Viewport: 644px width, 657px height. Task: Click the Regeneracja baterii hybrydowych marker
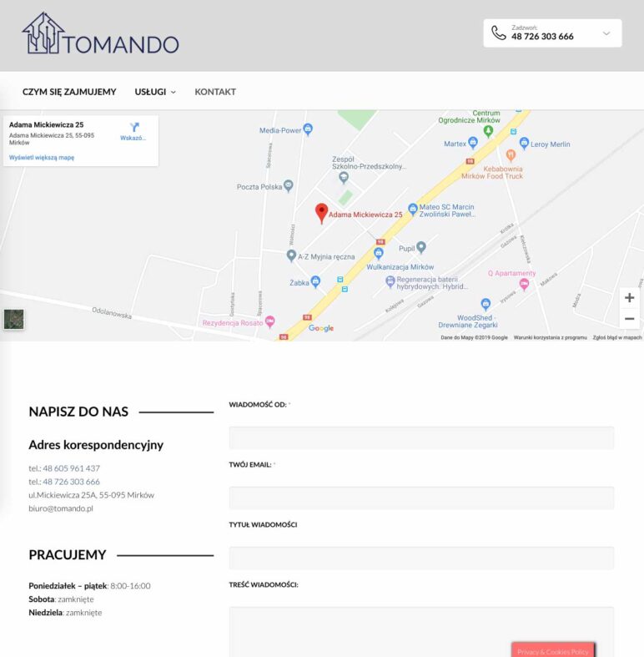point(390,281)
